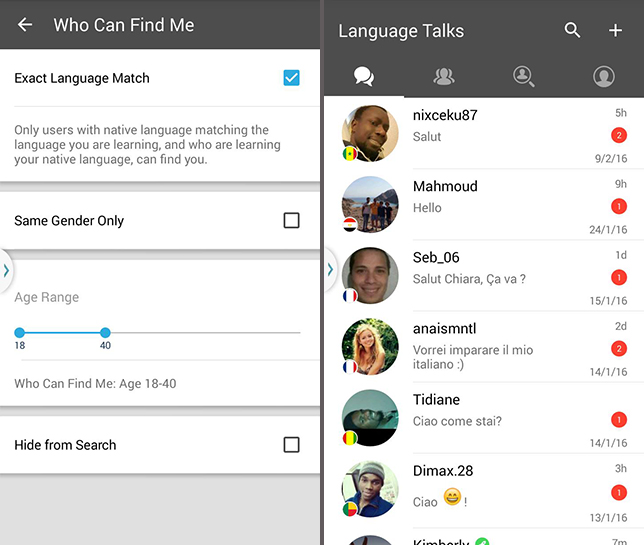
Task: Check the Hide from Search box
Action: [291, 444]
